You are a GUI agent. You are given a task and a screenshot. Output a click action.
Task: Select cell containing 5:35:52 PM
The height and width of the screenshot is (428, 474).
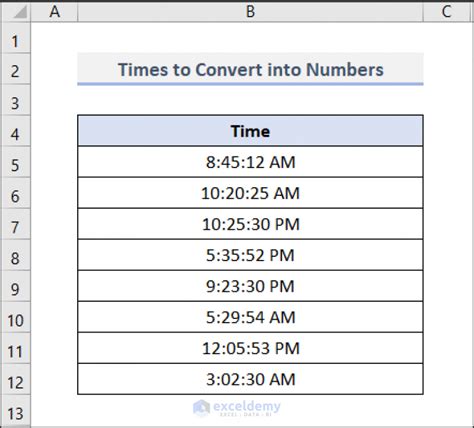click(x=250, y=255)
